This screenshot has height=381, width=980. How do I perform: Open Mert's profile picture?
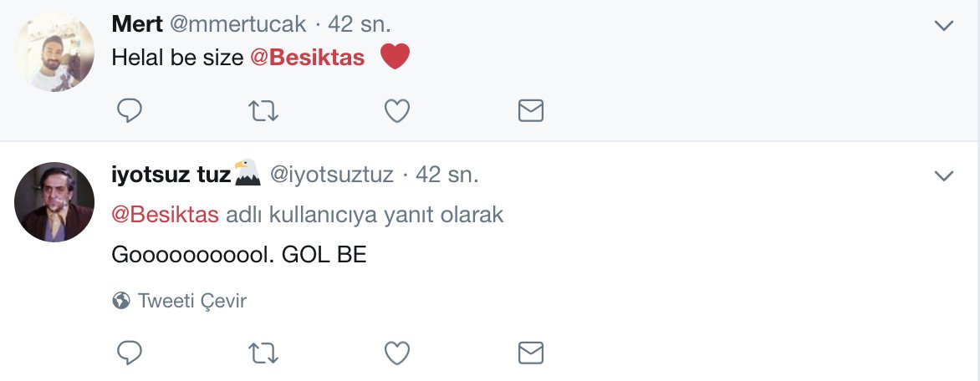point(55,52)
